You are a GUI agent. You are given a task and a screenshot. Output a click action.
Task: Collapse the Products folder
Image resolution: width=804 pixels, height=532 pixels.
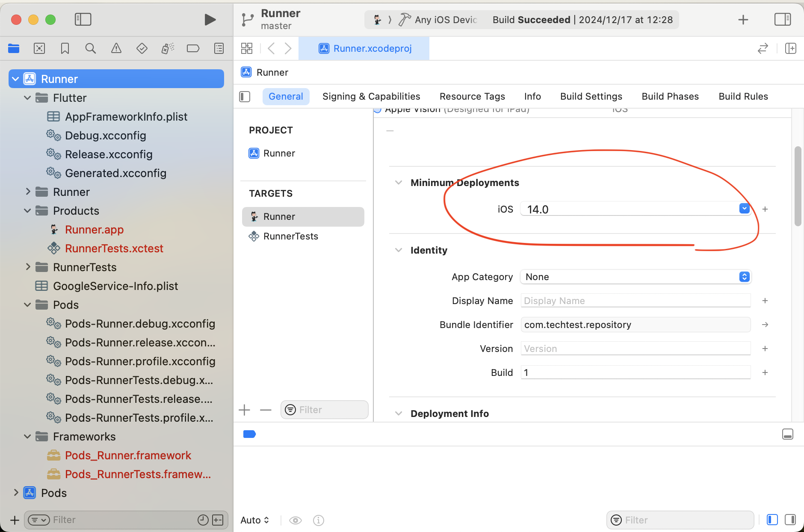[28, 211]
